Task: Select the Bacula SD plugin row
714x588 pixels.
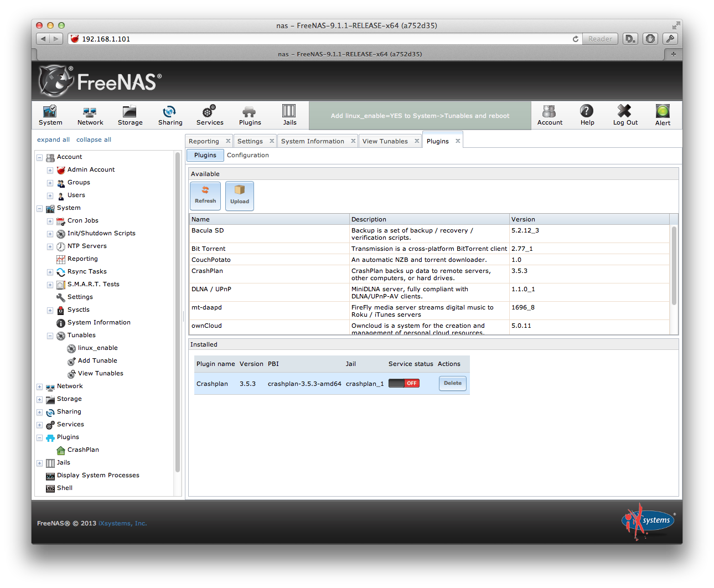Action: coord(430,234)
